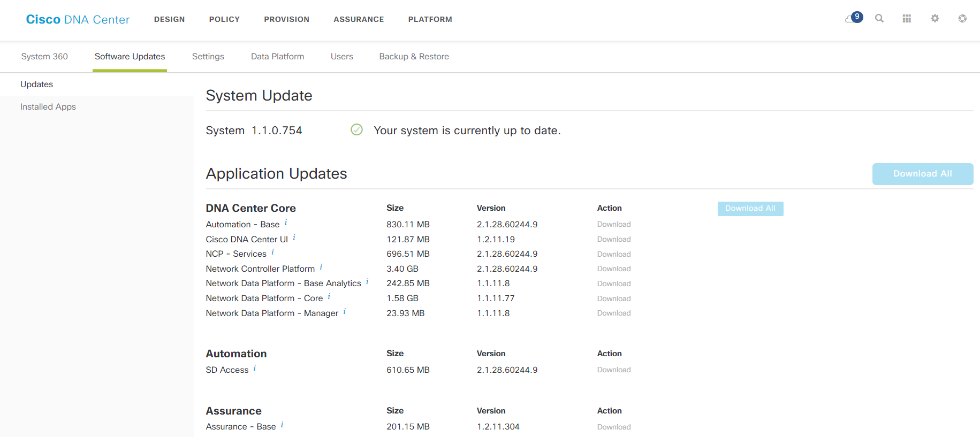Image resolution: width=980 pixels, height=437 pixels.
Task: Open the PROVISION menu
Action: (x=287, y=19)
